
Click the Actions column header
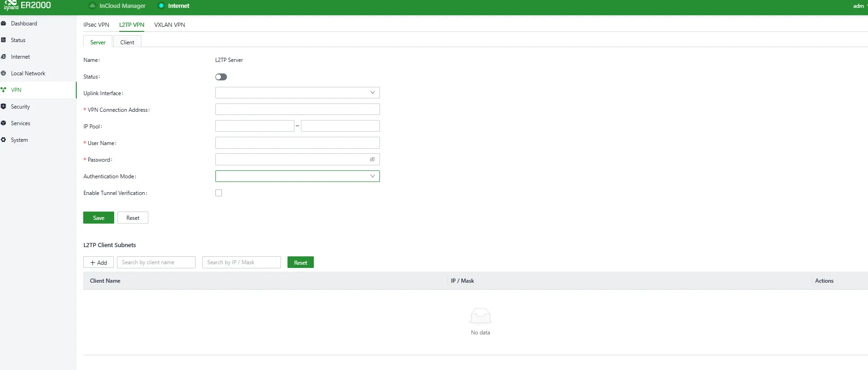pyautogui.click(x=824, y=281)
